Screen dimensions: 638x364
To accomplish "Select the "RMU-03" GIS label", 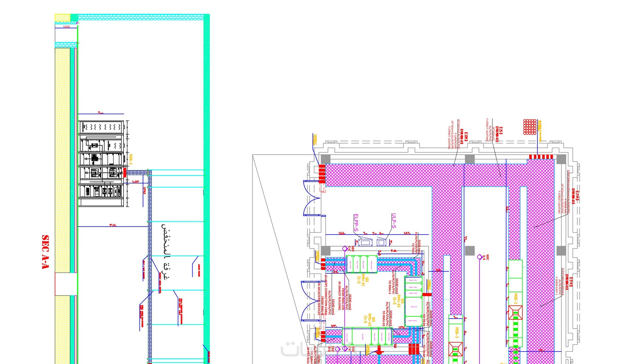I will 370,320.
